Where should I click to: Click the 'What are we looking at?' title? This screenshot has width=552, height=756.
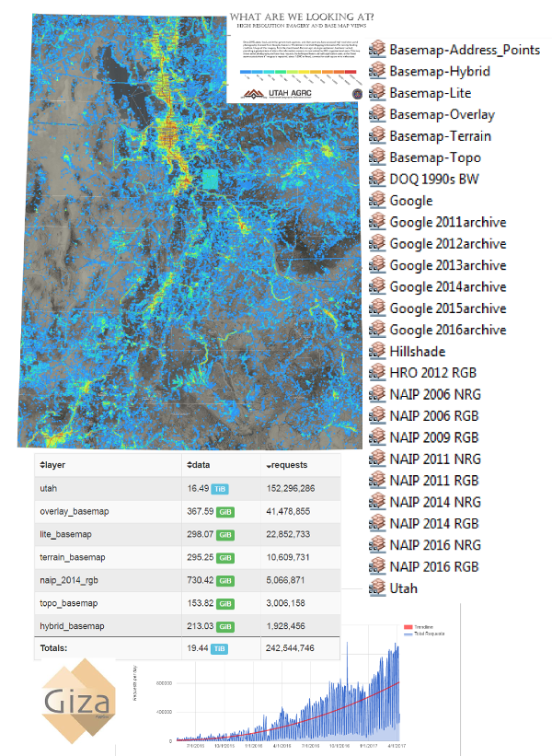[x=302, y=17]
